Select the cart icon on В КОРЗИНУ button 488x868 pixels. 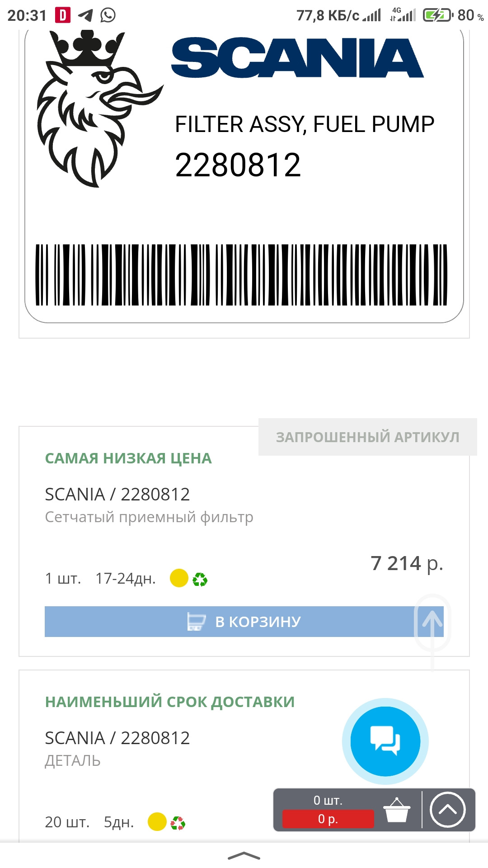pyautogui.click(x=195, y=622)
